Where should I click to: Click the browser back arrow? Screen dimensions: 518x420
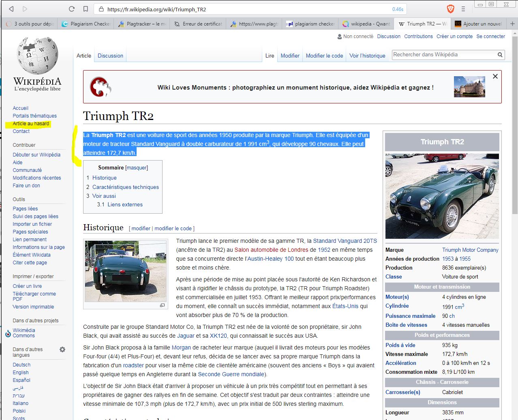pos(11,9)
